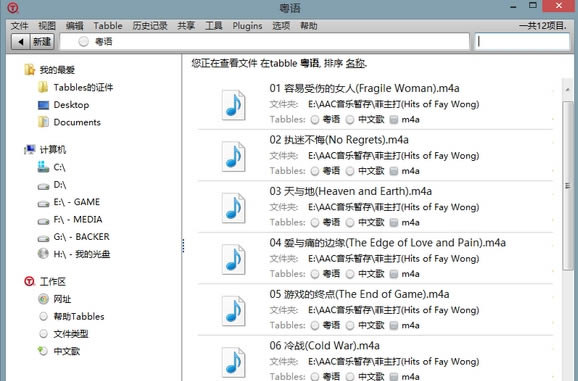Click 中文歌 tabble tag on 05 End of Game
The image size is (578, 381).
365,325
